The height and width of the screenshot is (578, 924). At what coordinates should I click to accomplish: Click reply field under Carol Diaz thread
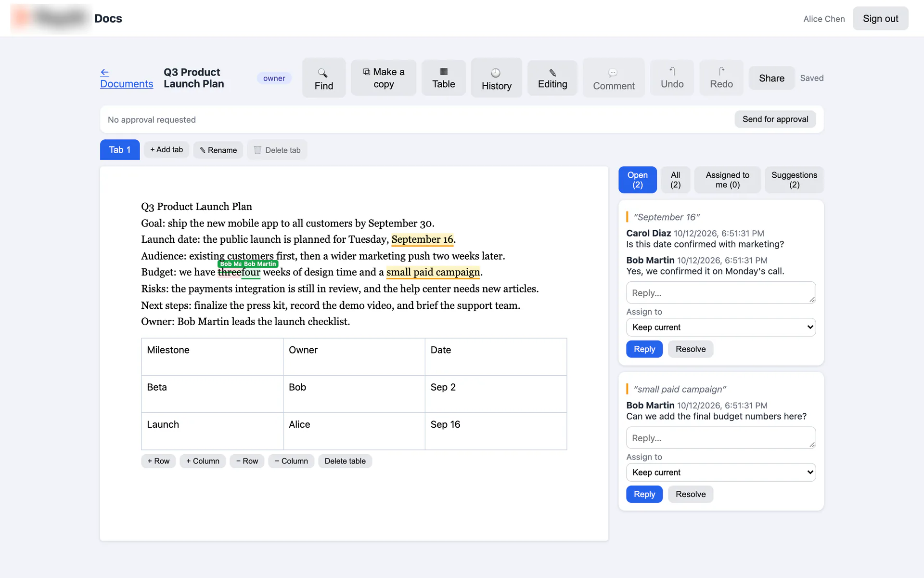[x=720, y=293]
